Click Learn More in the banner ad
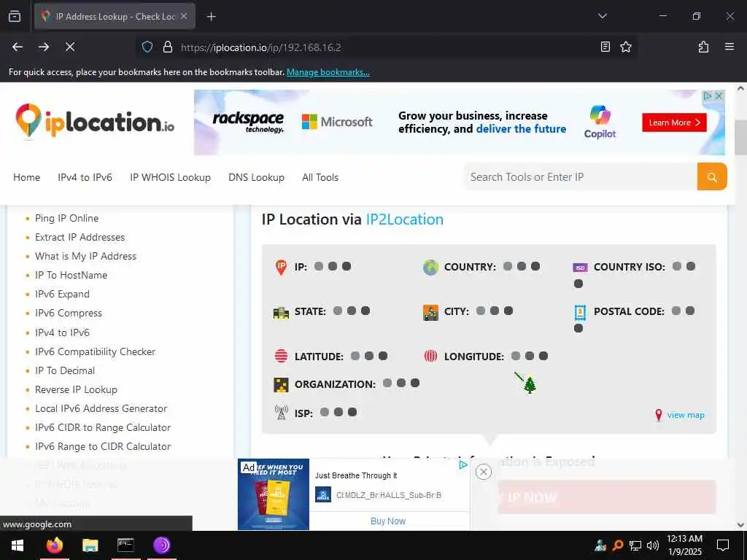This screenshot has height=560, width=747. point(674,122)
